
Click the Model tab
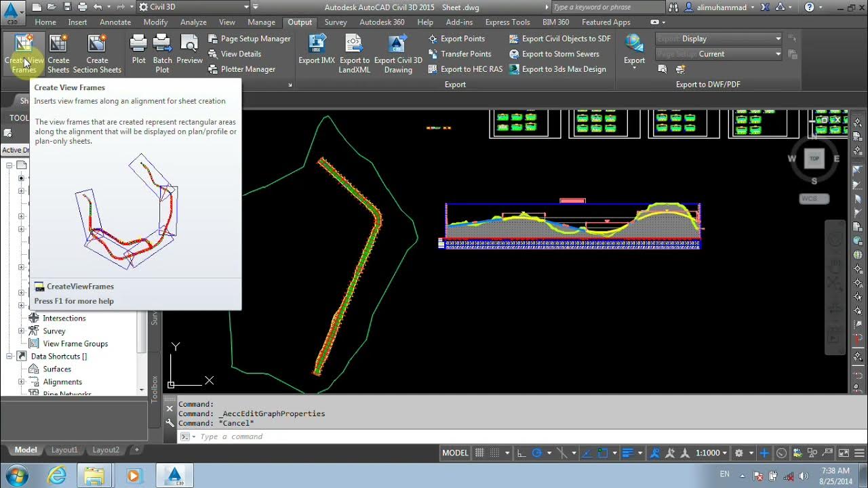coord(26,450)
